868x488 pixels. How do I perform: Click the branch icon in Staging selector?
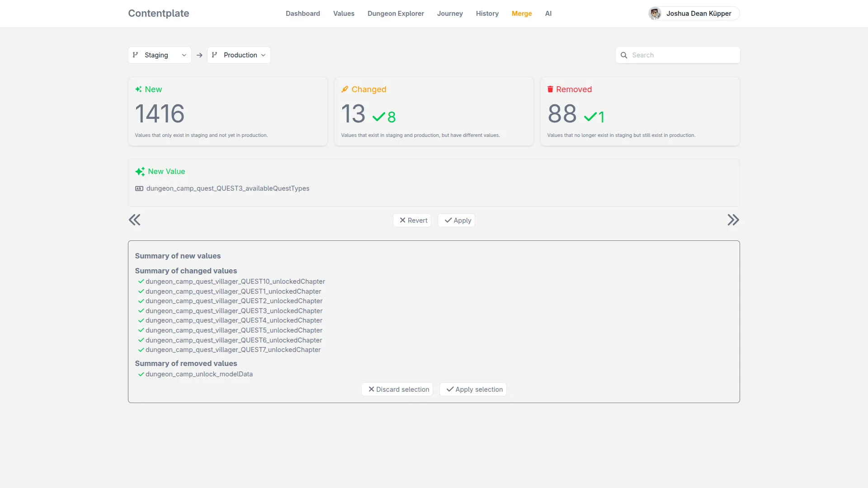coord(135,55)
